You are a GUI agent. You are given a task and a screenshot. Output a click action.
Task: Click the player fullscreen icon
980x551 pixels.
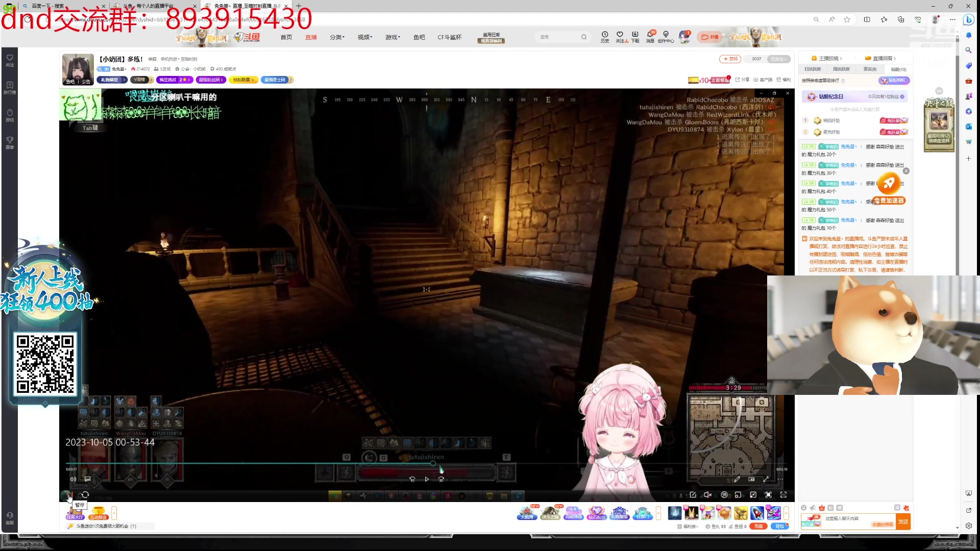783,494
